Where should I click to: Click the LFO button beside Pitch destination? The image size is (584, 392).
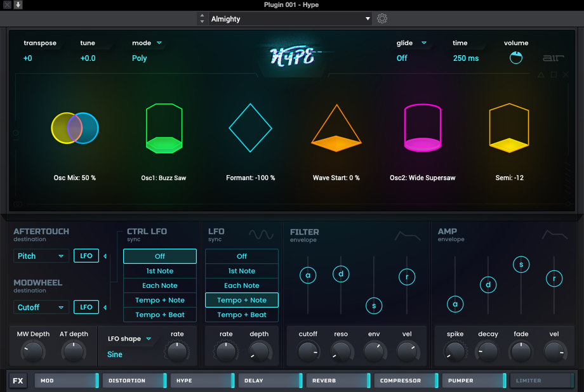[86, 256]
